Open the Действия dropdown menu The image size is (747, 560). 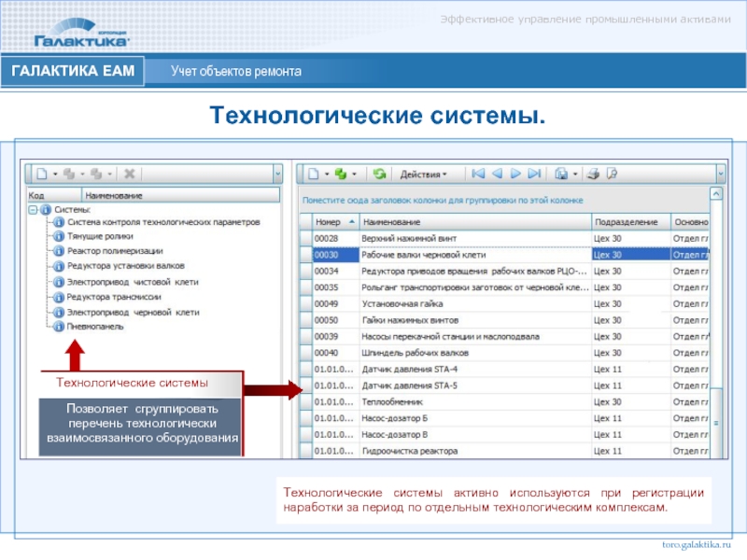click(423, 175)
